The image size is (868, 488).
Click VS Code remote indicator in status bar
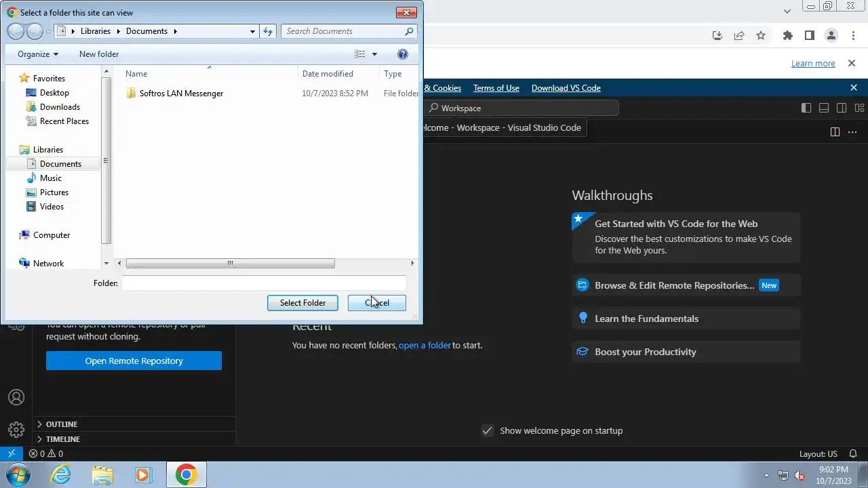(11, 453)
